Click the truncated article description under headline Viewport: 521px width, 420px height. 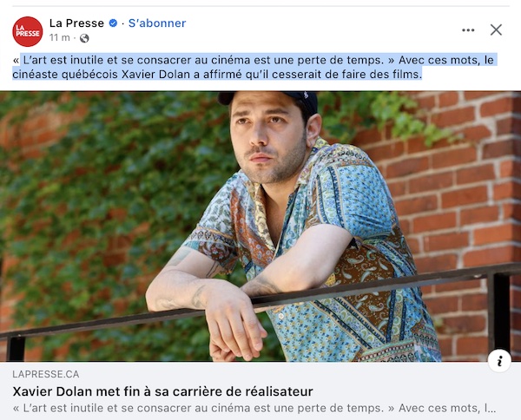point(254,408)
